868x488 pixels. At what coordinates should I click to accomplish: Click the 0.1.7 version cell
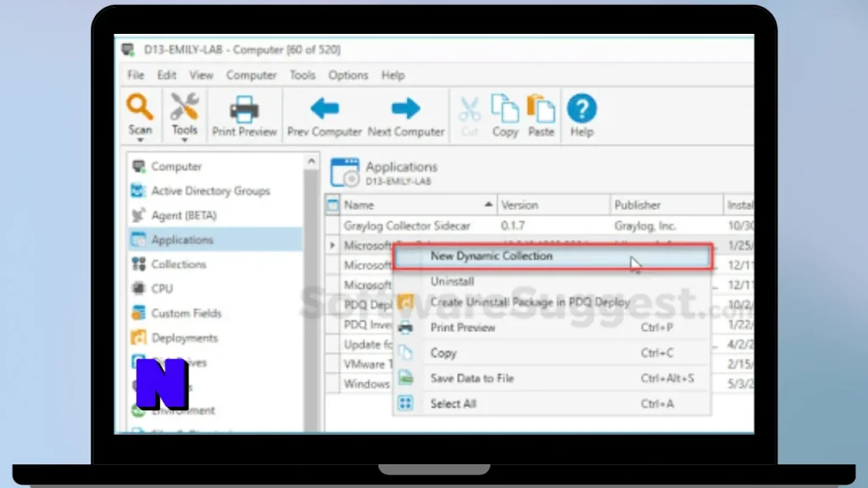point(513,225)
